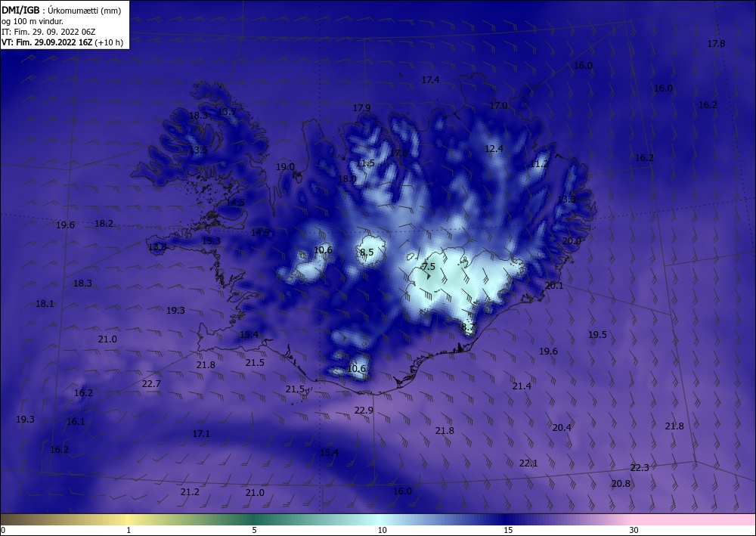Click the 22.7 value on the map
Screen dimensions: 756x536
151,384
